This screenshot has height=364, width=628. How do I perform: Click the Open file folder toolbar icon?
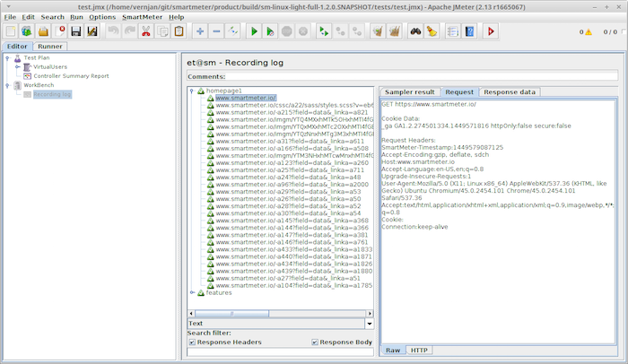point(43,31)
